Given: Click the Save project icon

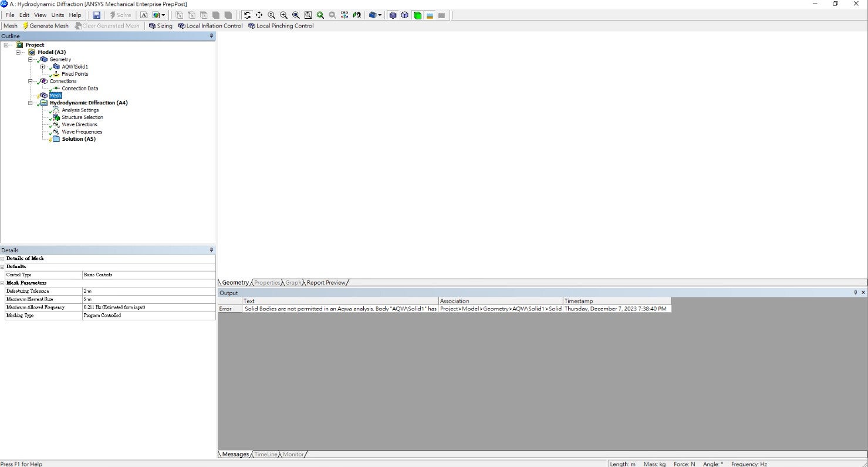Looking at the screenshot, I should pos(97,15).
